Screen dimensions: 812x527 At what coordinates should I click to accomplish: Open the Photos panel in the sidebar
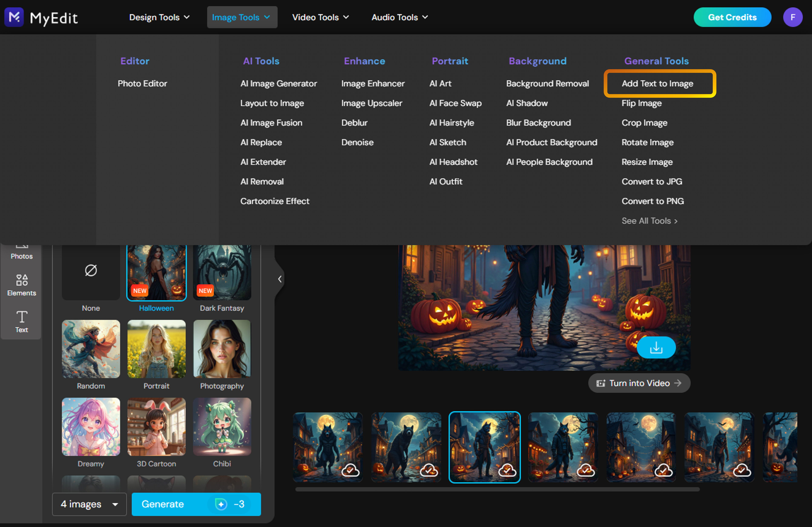click(x=21, y=250)
